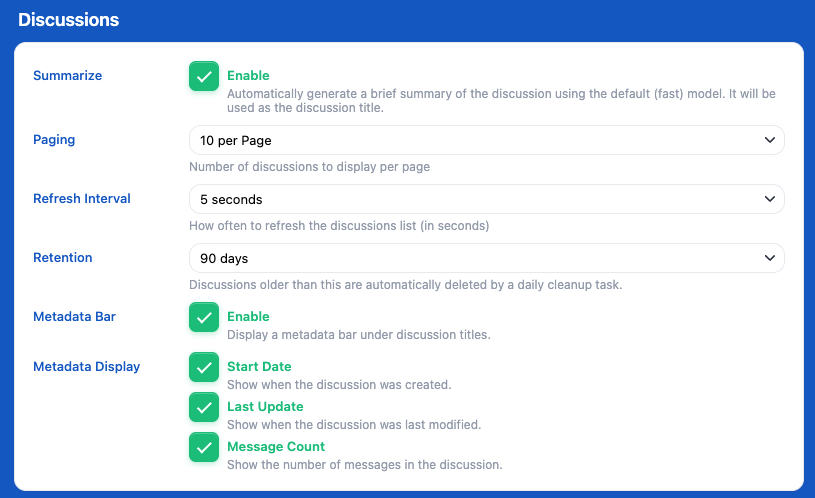Uncheck the Summarize Enable checkbox

point(204,76)
